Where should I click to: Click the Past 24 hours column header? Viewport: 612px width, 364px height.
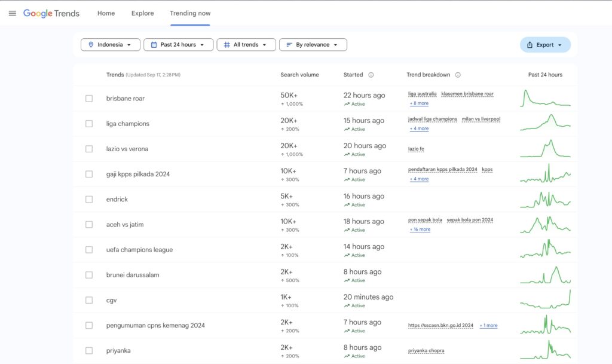coord(545,75)
